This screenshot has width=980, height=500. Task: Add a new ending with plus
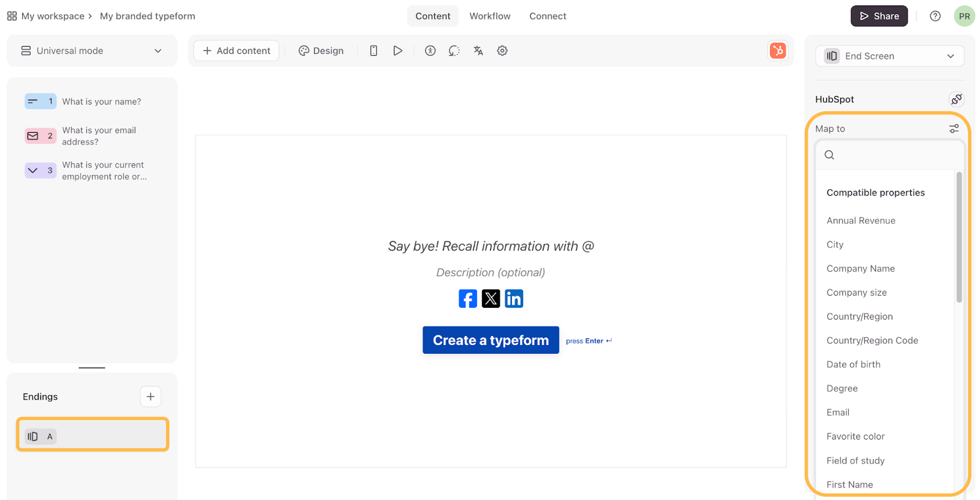[x=151, y=397]
